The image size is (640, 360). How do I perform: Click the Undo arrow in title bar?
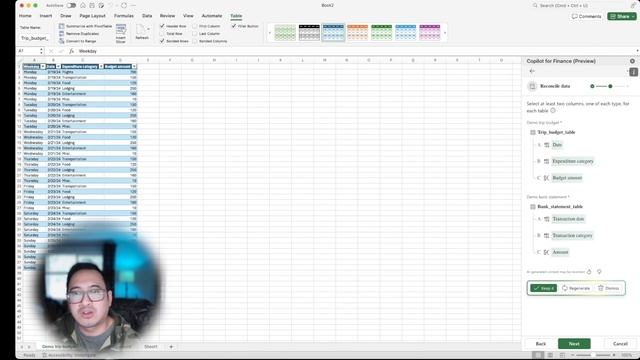coord(111,6)
